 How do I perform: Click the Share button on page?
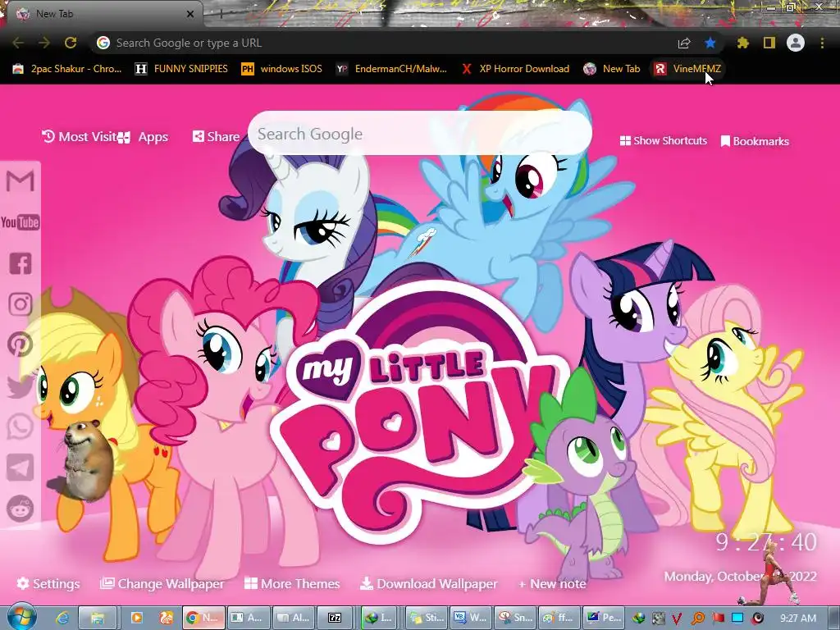216,137
